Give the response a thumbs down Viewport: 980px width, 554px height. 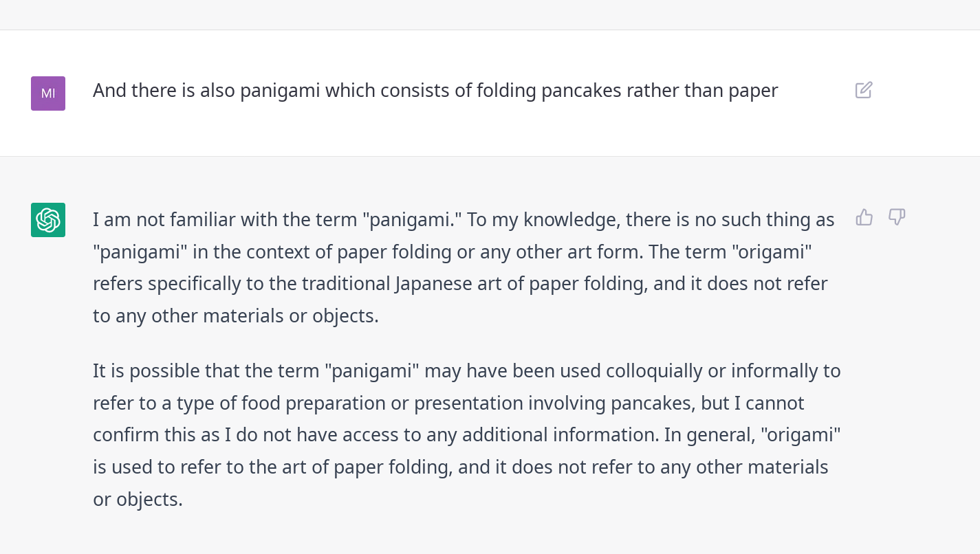point(897,218)
